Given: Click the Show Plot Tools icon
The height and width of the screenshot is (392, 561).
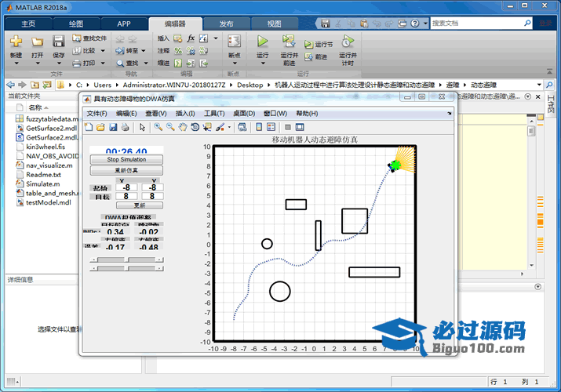Looking at the screenshot, I should coord(300,127).
